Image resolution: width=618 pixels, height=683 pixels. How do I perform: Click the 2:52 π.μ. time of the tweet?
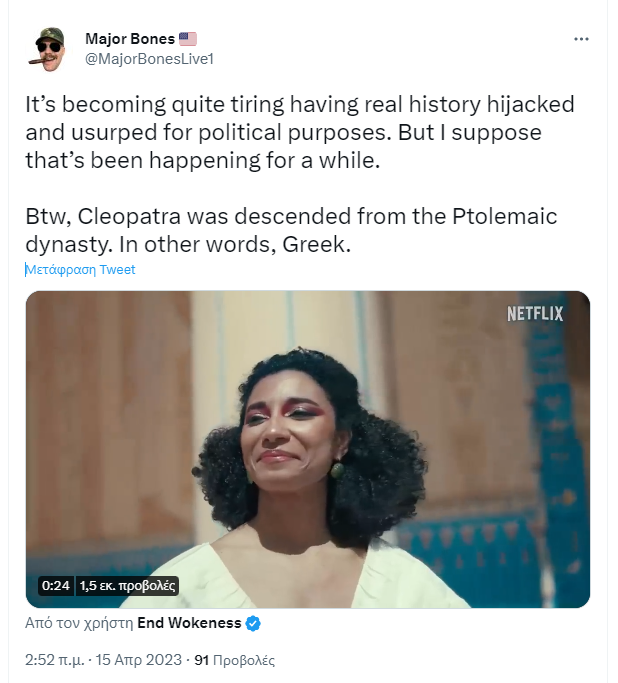[x=56, y=660]
